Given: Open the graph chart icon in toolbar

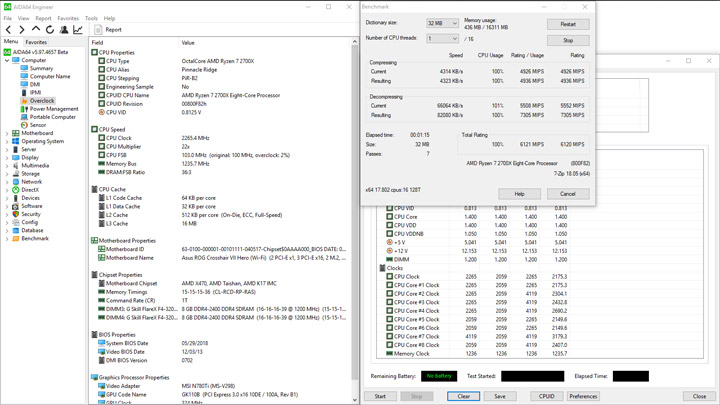Looking at the screenshot, I should pos(78,30).
